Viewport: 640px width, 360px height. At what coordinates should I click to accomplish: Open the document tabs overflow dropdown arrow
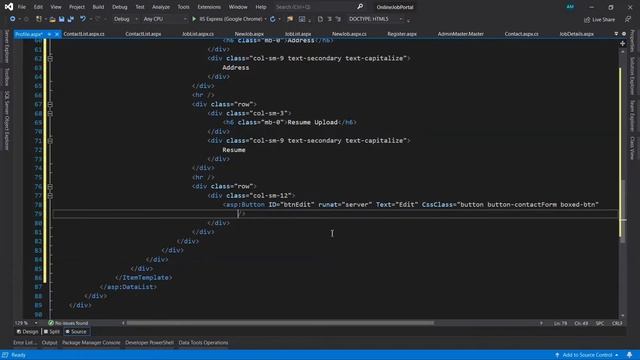(x=616, y=34)
